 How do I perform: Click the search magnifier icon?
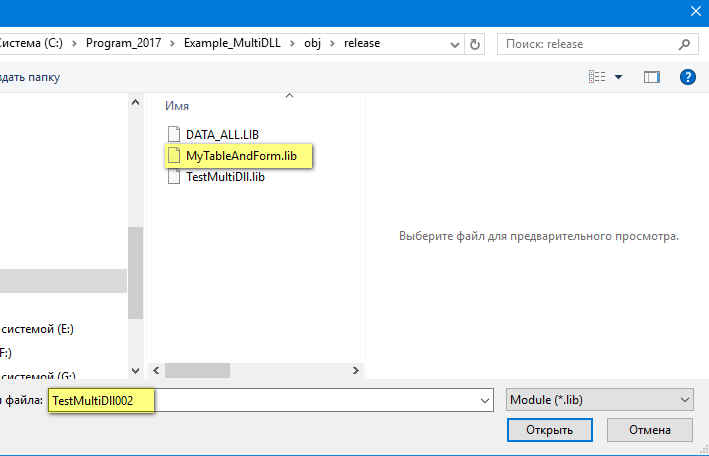[685, 44]
